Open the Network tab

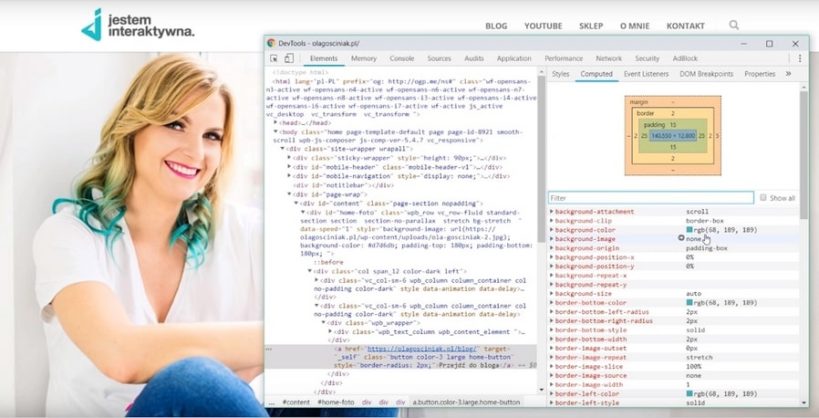[609, 59]
